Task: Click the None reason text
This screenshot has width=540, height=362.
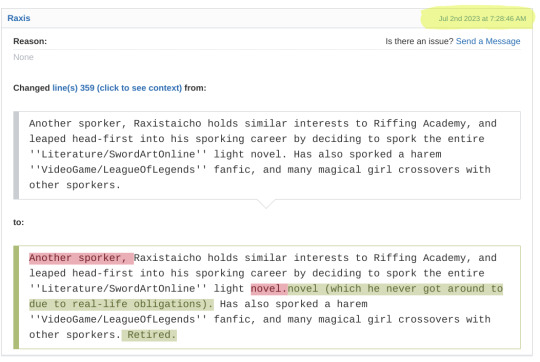Action: (x=23, y=57)
